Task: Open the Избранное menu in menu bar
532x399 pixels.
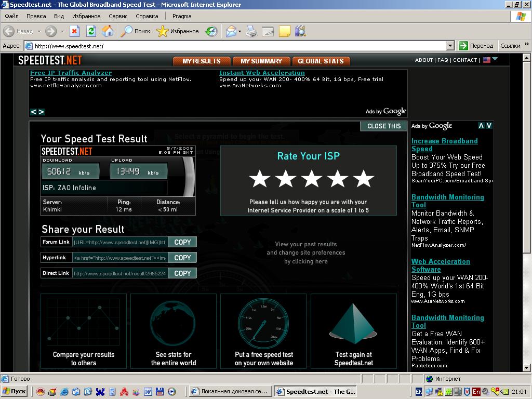Action: (86, 16)
